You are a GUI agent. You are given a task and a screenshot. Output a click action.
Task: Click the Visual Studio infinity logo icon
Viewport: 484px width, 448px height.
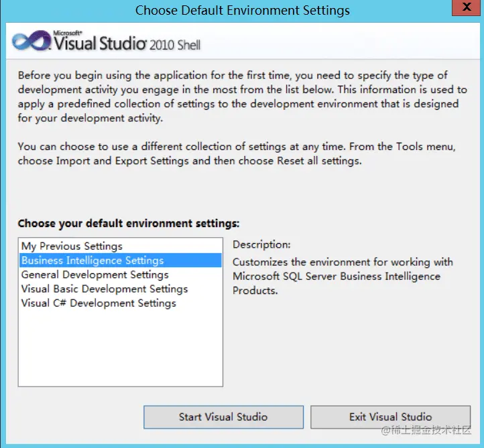click(32, 41)
